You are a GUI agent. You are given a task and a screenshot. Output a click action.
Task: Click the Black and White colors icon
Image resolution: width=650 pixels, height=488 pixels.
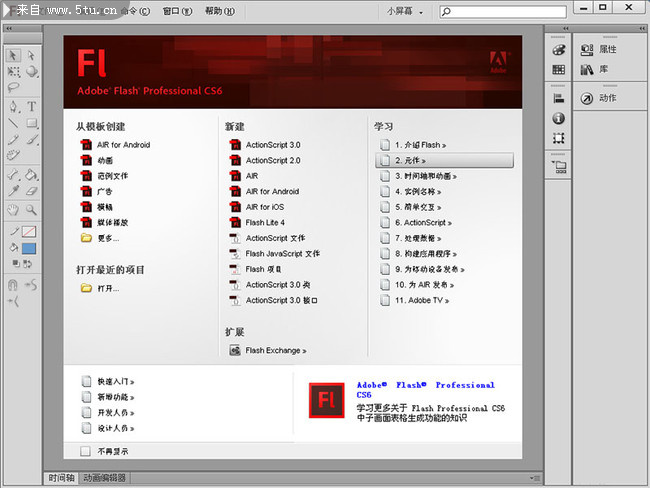point(16,263)
